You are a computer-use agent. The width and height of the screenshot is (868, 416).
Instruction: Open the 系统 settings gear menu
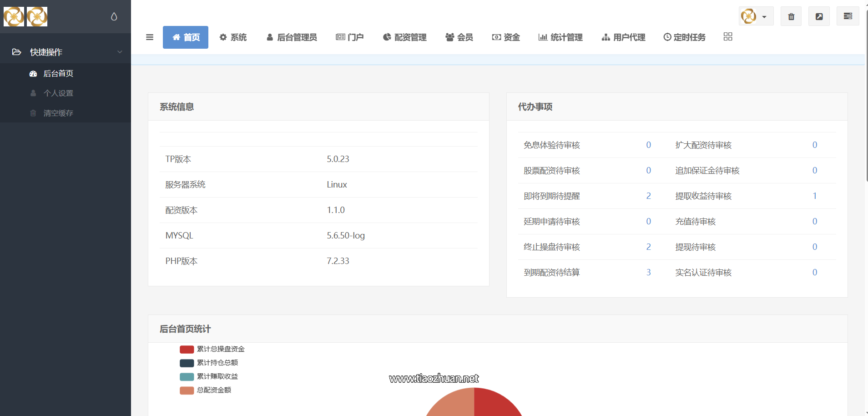(x=223, y=37)
